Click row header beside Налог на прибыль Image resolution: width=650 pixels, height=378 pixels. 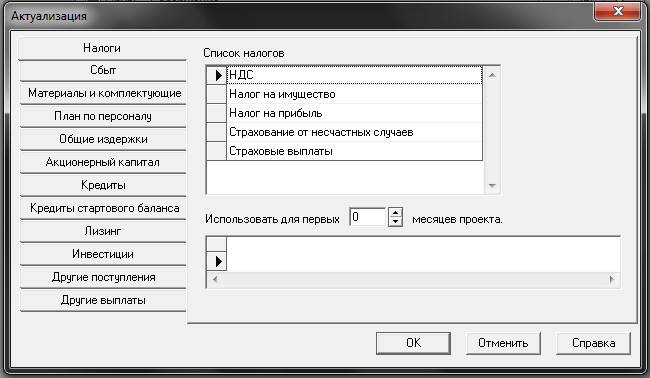pos(216,113)
